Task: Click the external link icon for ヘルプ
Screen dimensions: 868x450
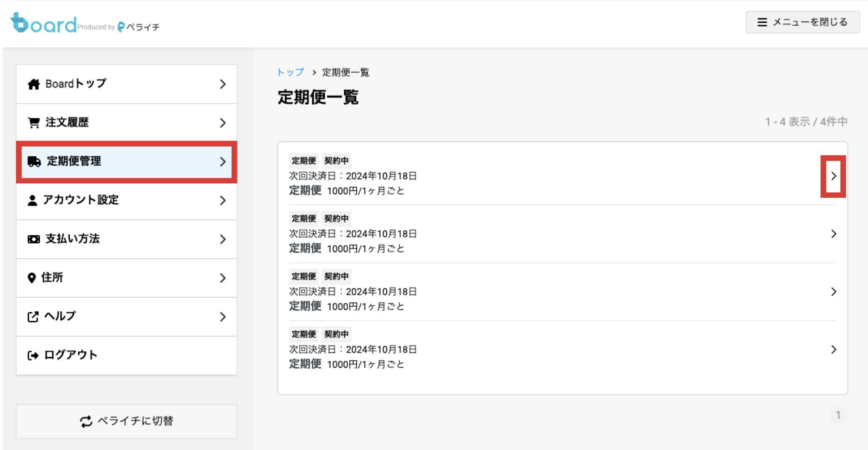Action: [33, 317]
